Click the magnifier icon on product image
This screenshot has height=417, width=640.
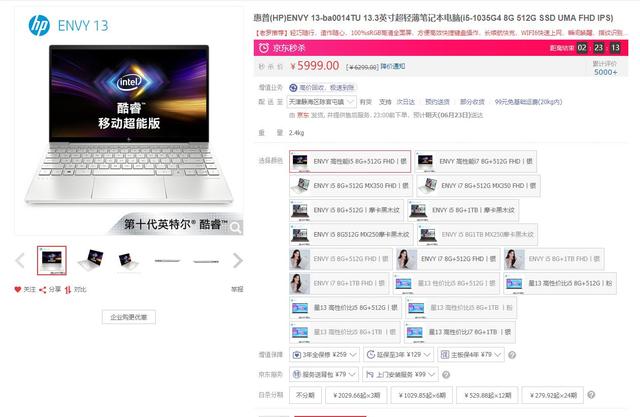[236, 227]
